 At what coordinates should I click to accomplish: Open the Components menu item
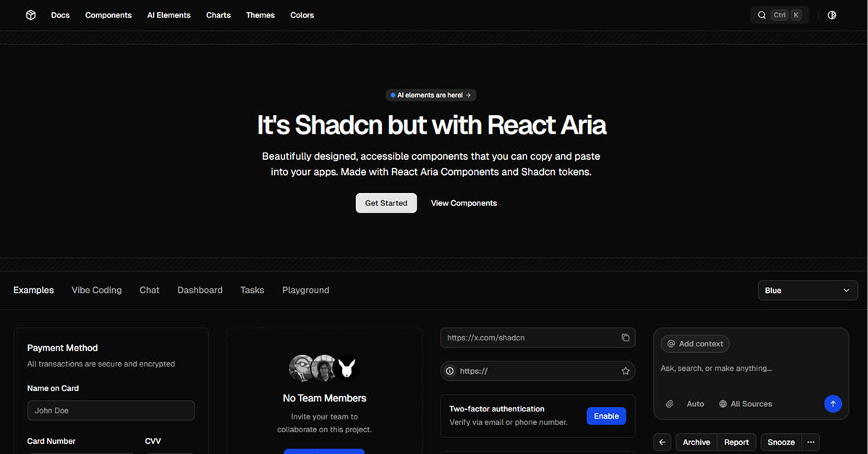click(109, 15)
